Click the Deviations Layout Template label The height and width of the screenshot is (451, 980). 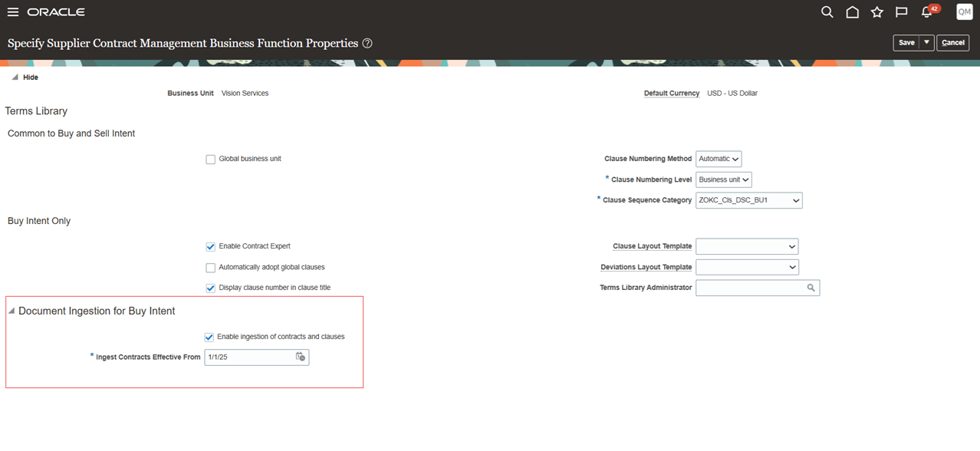tap(646, 267)
